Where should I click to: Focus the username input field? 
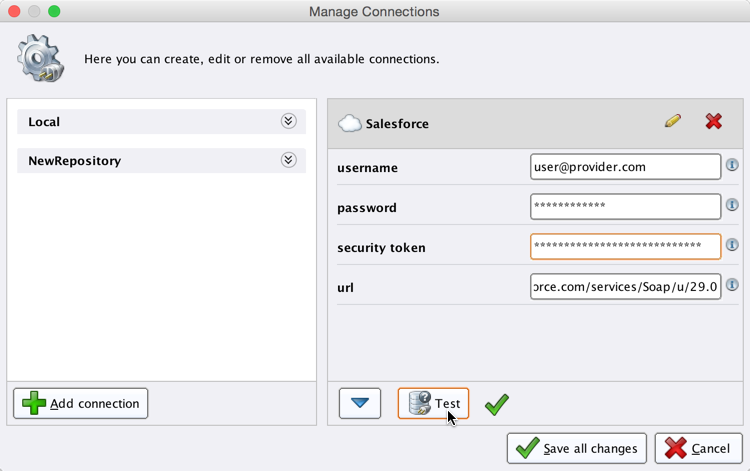pos(625,167)
